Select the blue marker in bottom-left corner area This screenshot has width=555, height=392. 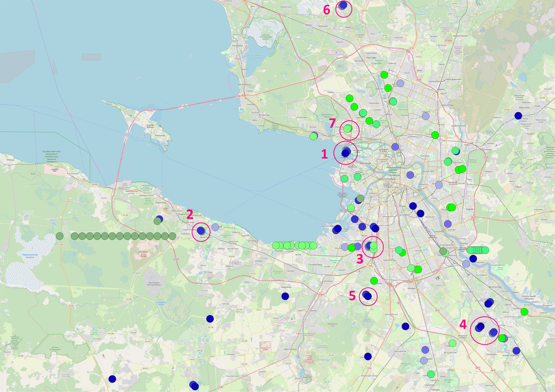112,379
